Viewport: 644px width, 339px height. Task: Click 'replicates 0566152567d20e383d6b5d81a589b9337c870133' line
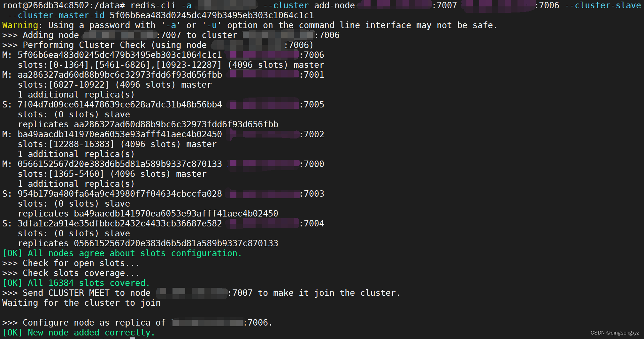click(x=148, y=243)
